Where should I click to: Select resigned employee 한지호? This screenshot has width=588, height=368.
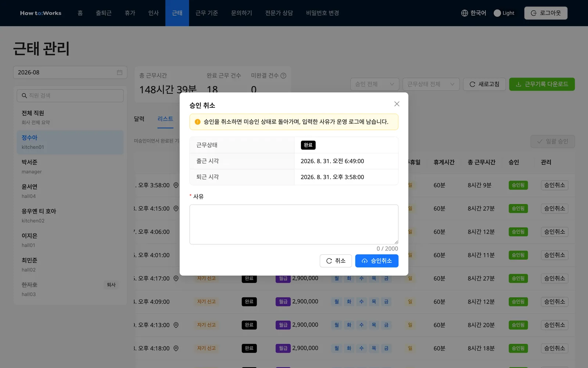pos(70,289)
